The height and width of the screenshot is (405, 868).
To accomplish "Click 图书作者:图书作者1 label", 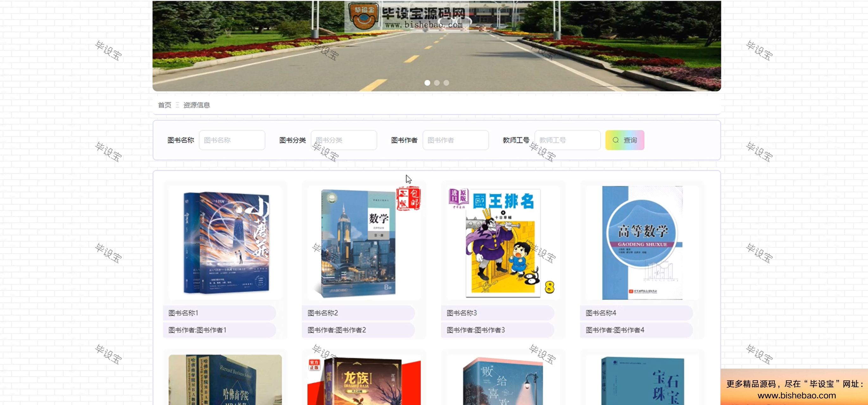I will 197,330.
